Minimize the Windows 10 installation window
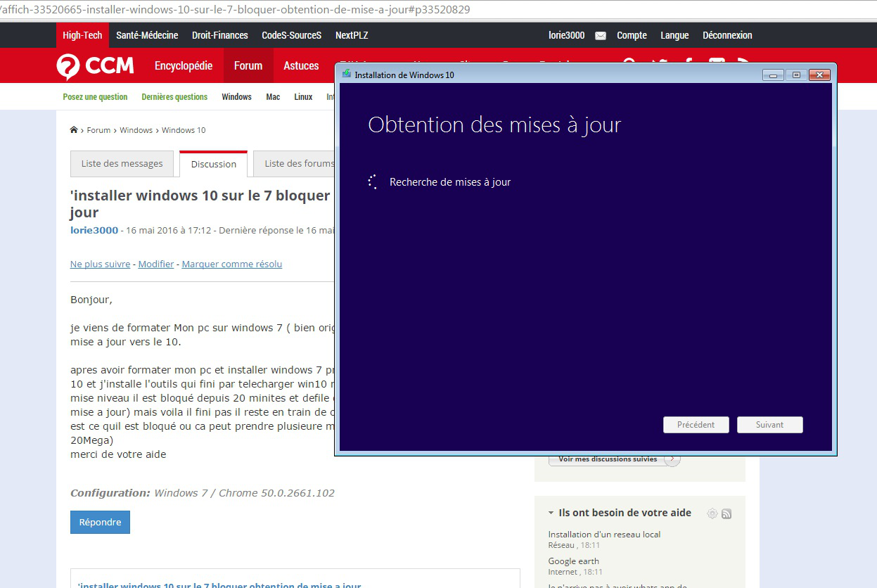 click(x=772, y=75)
